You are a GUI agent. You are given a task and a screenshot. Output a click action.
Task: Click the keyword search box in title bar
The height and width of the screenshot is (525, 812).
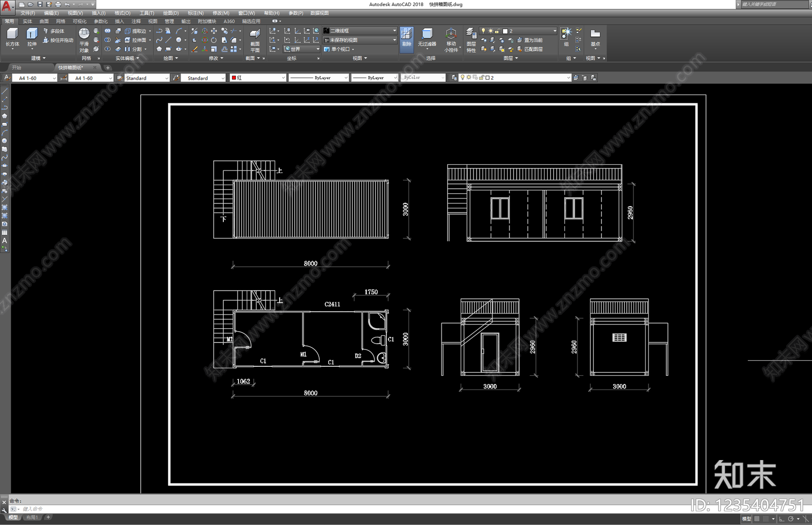pos(774,4)
